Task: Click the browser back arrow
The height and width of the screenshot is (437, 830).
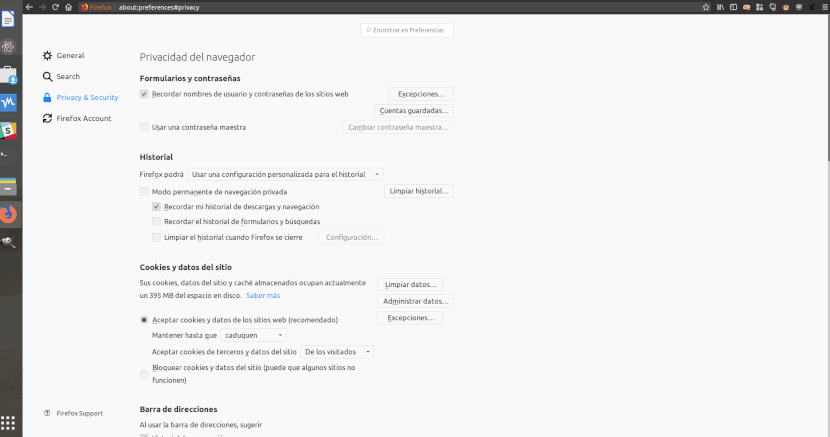Action: pos(28,6)
